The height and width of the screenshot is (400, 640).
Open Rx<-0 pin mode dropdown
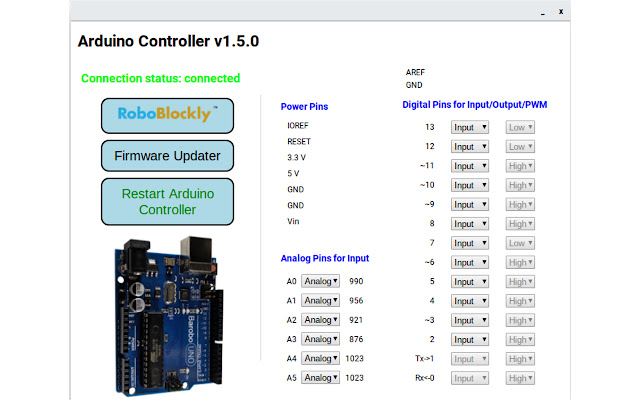(x=469, y=378)
